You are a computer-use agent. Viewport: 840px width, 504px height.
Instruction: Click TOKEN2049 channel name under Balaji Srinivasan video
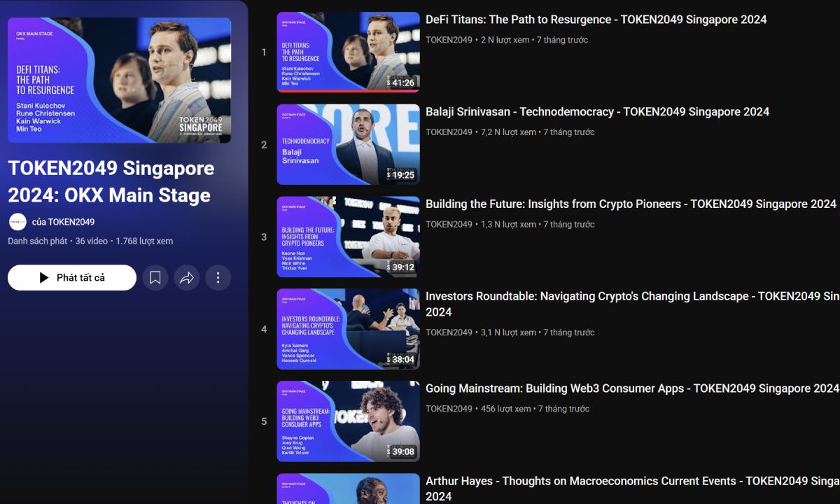pyautogui.click(x=449, y=132)
